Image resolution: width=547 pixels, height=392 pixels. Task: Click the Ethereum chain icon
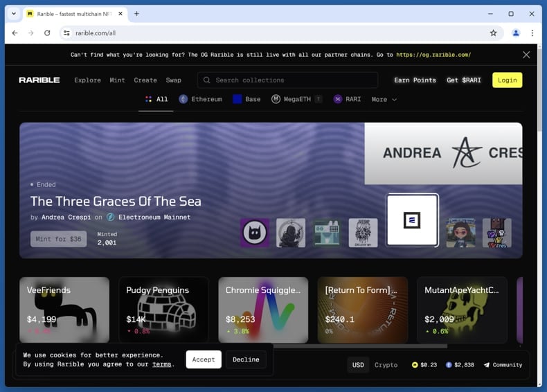coord(183,99)
